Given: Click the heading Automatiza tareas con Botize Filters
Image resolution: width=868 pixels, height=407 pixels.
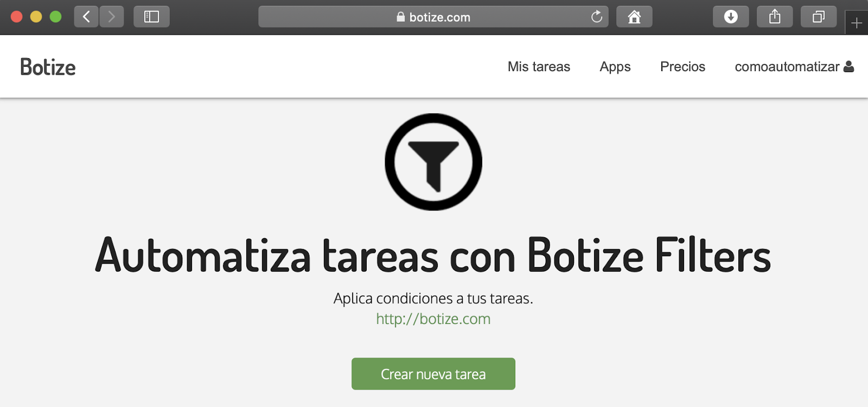Looking at the screenshot, I should tap(433, 255).
